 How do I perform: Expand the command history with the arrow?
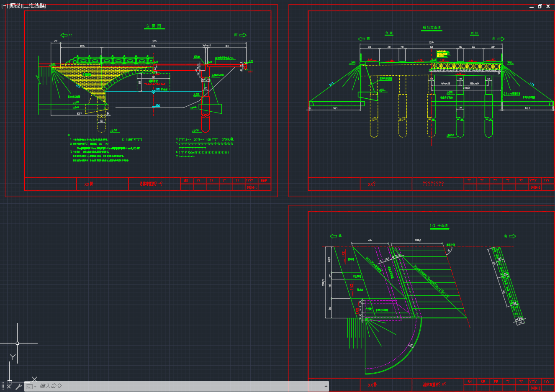pyautogui.click(x=326, y=386)
